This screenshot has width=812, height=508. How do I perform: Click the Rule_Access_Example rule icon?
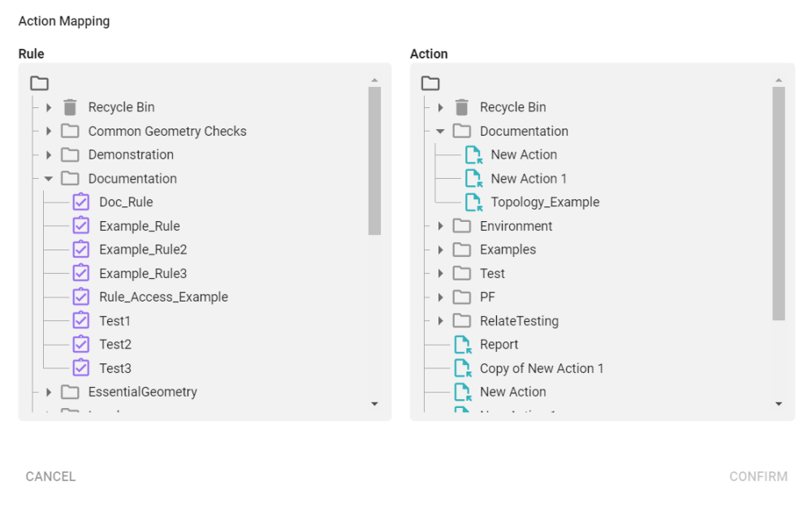(x=80, y=297)
